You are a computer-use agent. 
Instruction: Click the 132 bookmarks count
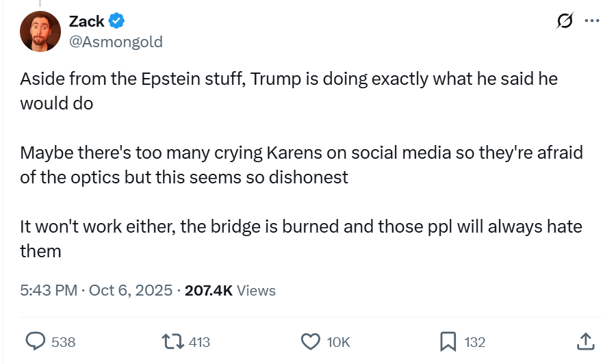point(475,342)
